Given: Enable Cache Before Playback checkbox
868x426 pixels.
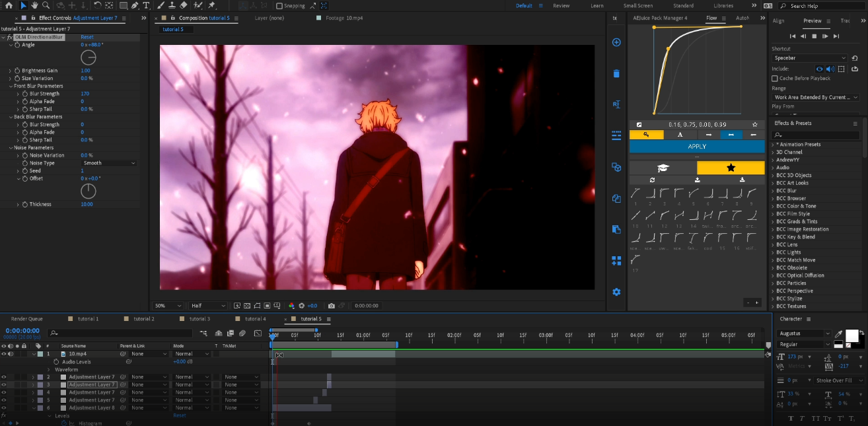Looking at the screenshot, I should point(775,79).
